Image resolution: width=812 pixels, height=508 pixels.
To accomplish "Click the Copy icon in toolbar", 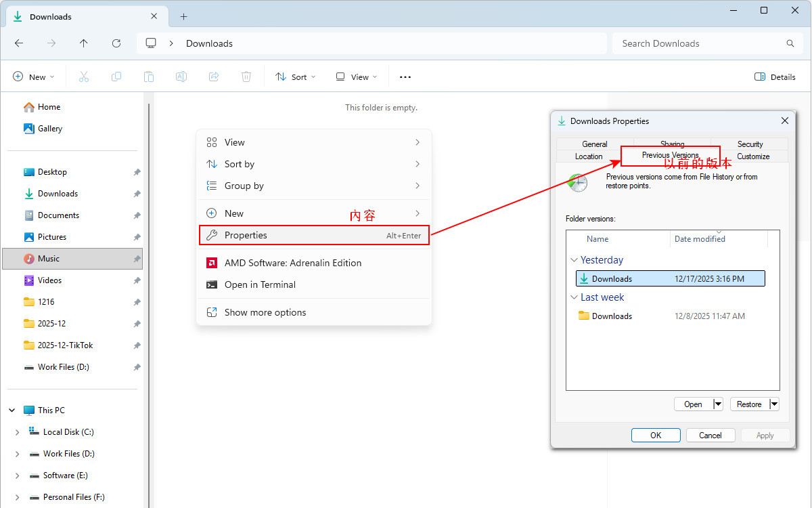I will pyautogui.click(x=116, y=77).
